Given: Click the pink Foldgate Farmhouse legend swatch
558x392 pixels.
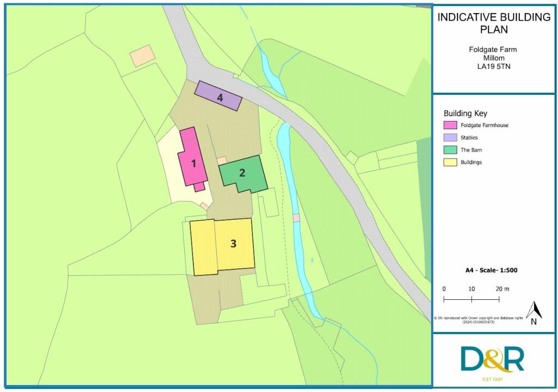Looking at the screenshot, I should [450, 125].
